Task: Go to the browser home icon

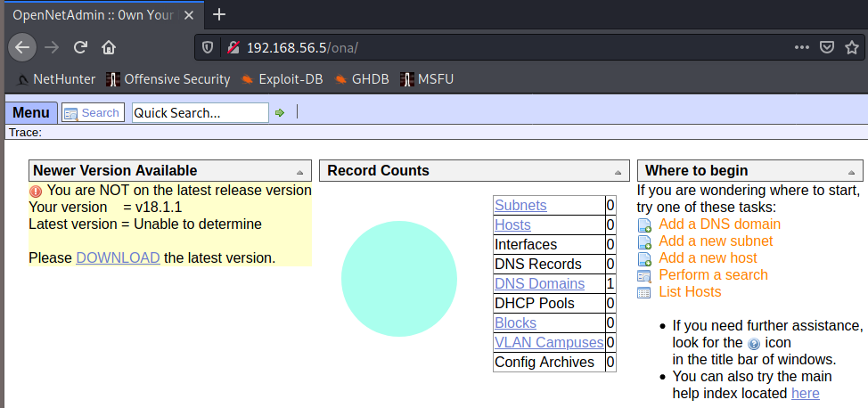Action: click(109, 47)
